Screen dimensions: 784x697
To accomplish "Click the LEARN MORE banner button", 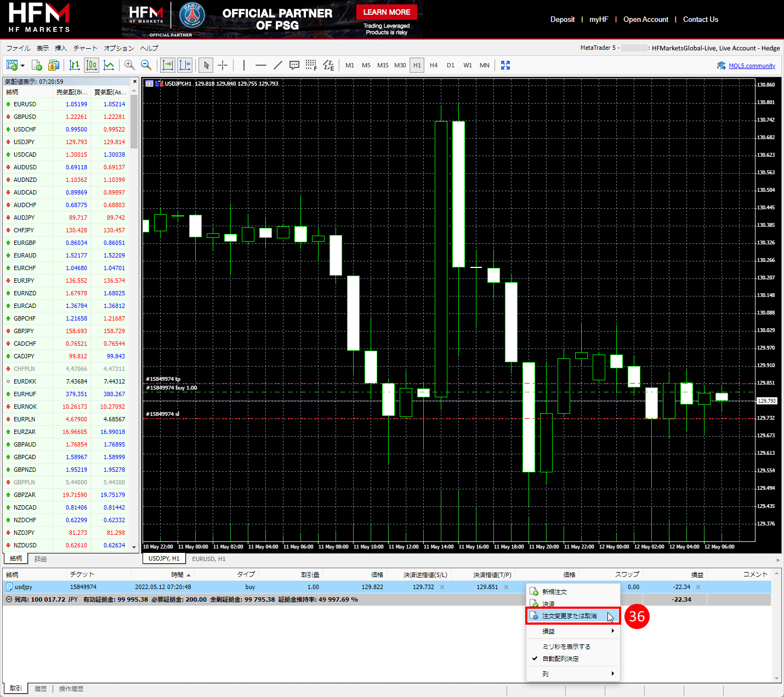I will (x=387, y=12).
